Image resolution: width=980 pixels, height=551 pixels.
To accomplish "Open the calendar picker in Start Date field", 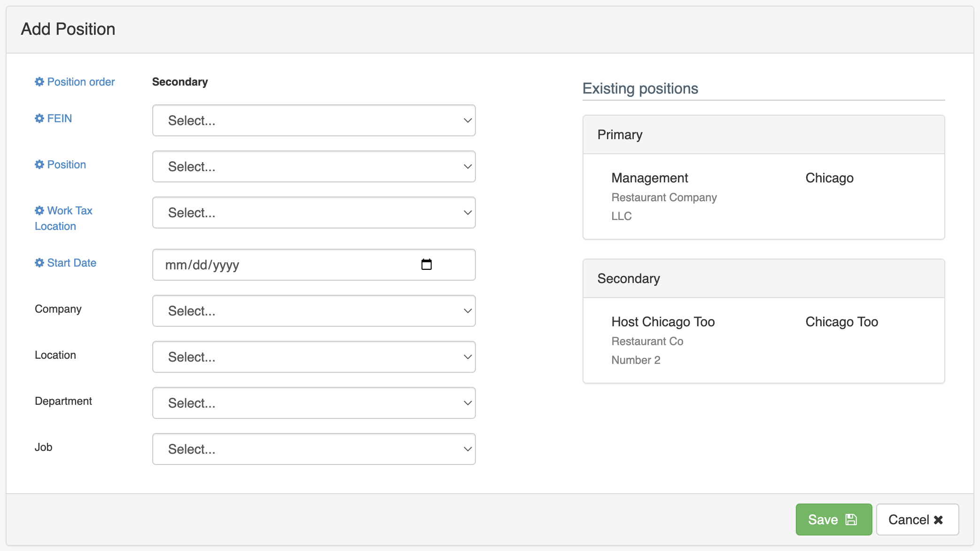I will coord(427,264).
